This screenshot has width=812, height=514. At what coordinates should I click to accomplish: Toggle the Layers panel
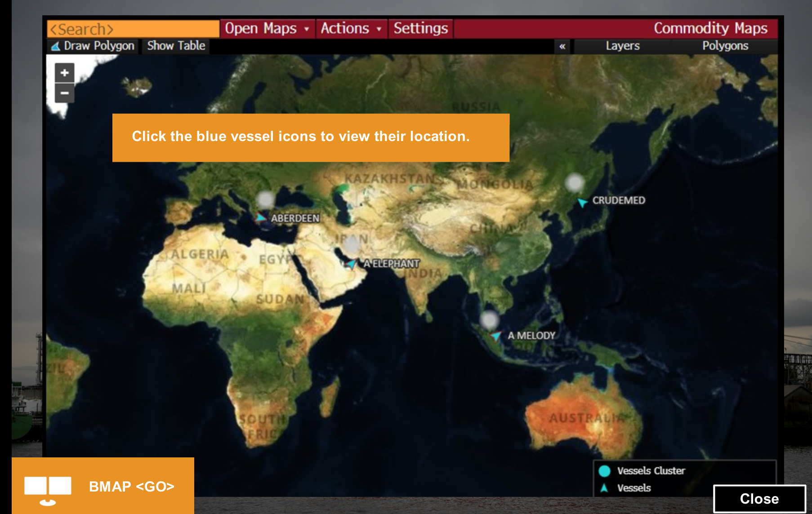coord(623,45)
